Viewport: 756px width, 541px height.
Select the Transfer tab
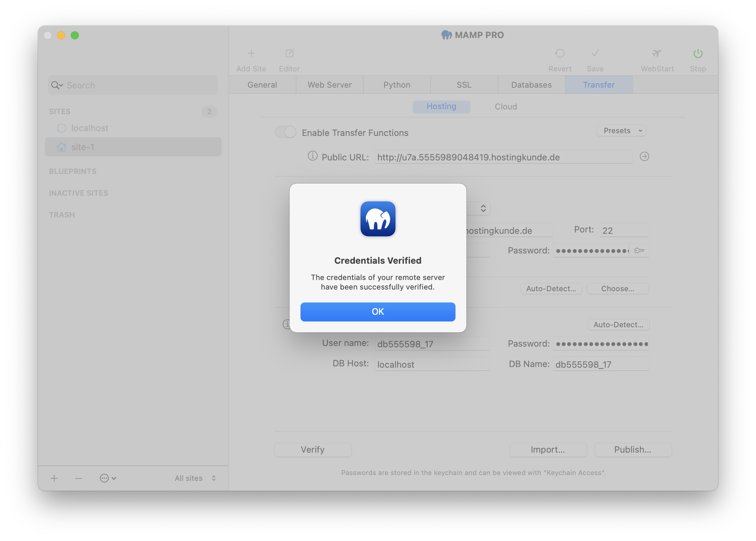point(599,84)
